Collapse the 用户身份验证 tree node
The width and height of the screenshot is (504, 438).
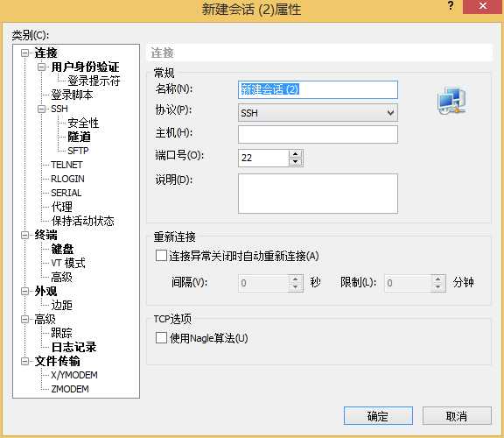[41, 67]
